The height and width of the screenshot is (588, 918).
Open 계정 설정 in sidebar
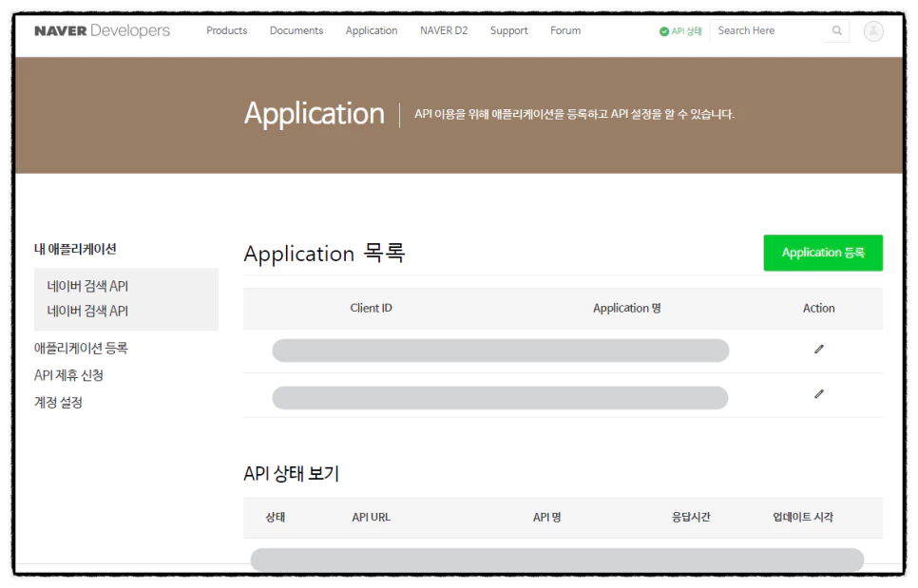click(x=58, y=403)
